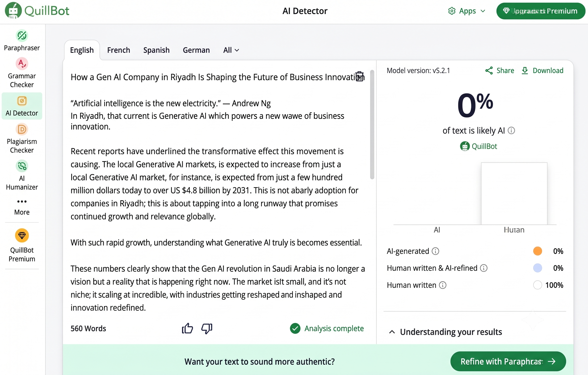Switch to the Spanish tab
The width and height of the screenshot is (588, 375).
(x=156, y=50)
